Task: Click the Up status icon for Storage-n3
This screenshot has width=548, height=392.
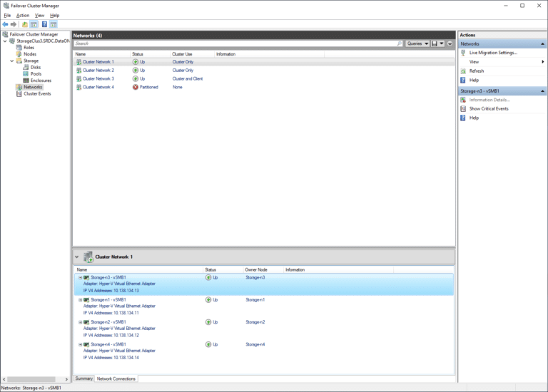Action: pyautogui.click(x=208, y=277)
